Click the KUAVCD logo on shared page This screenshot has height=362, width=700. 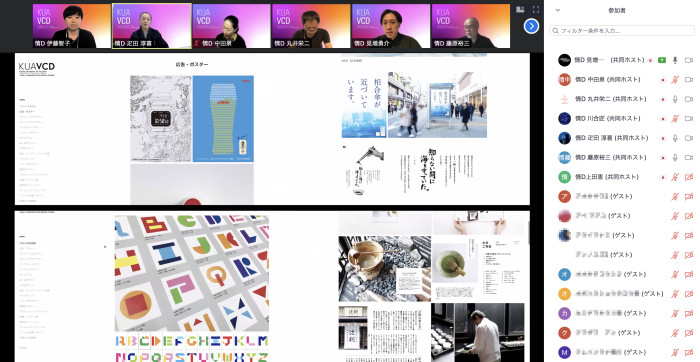point(37,67)
